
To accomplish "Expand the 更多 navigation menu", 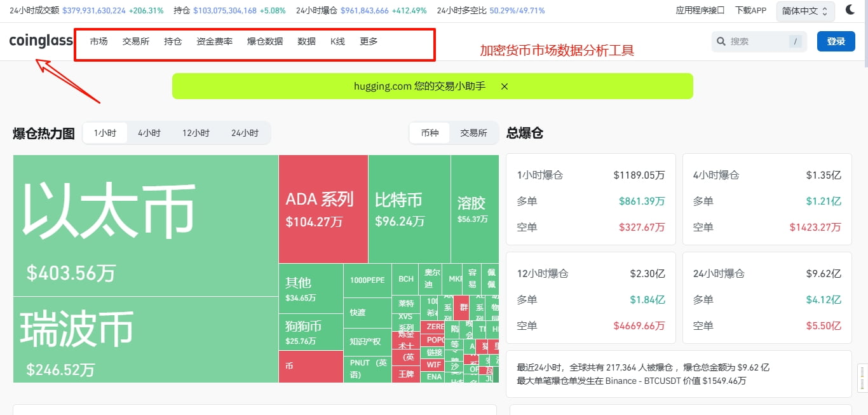I will (369, 41).
